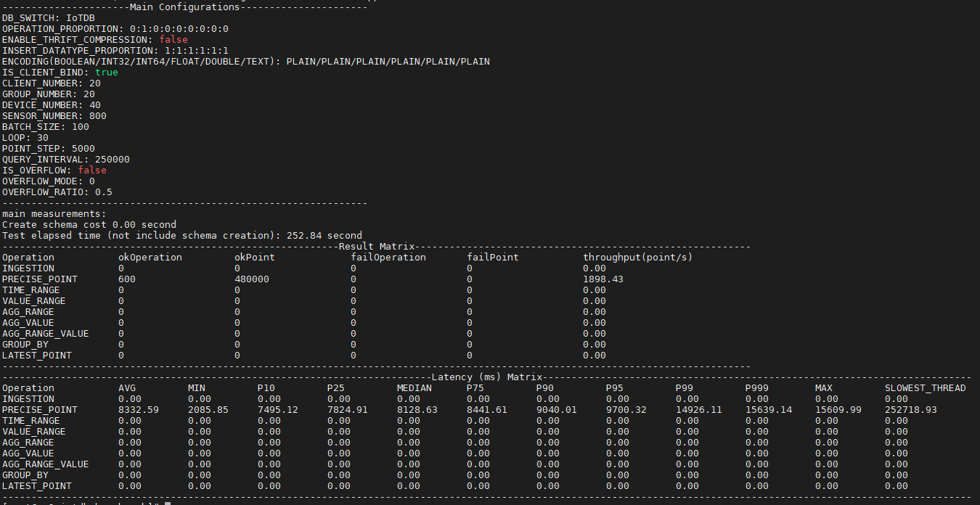This screenshot has height=505, width=980.
Task: Click the ENCODING PLAIN/PLAIN line
Action: (246, 62)
